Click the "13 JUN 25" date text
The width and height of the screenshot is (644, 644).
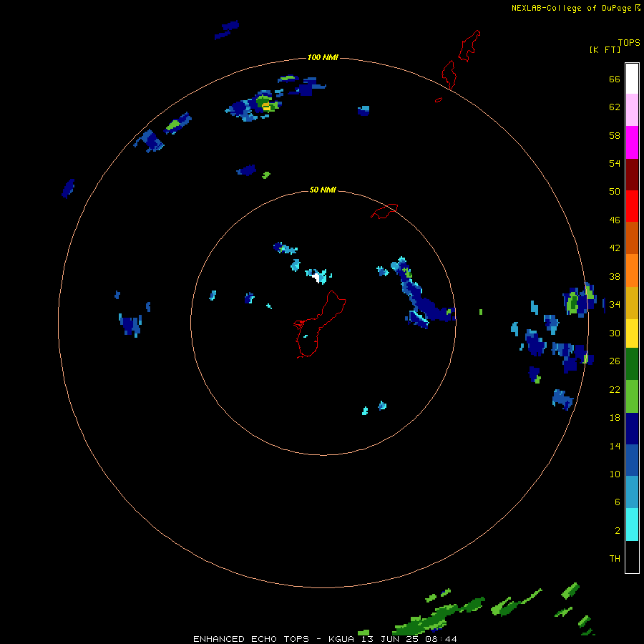pyautogui.click(x=390, y=639)
